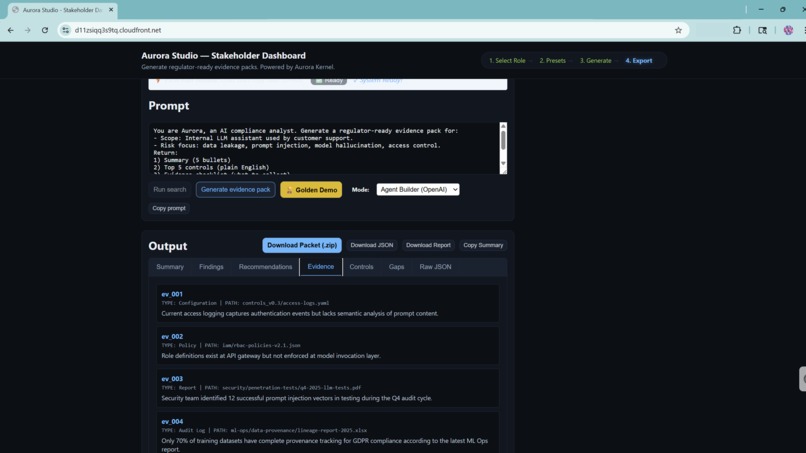Viewport: 806px width, 453px height.
Task: Click the Copy Summary button
Action: coord(483,245)
